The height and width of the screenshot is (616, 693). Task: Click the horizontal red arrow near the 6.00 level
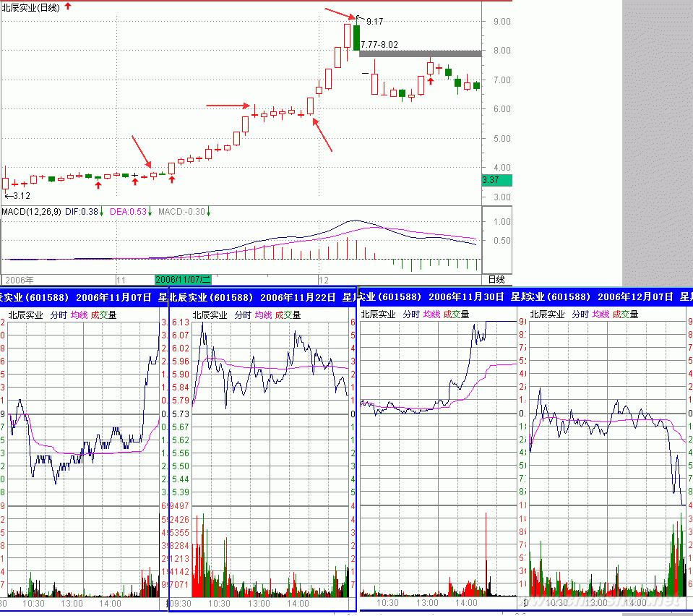click(231, 106)
